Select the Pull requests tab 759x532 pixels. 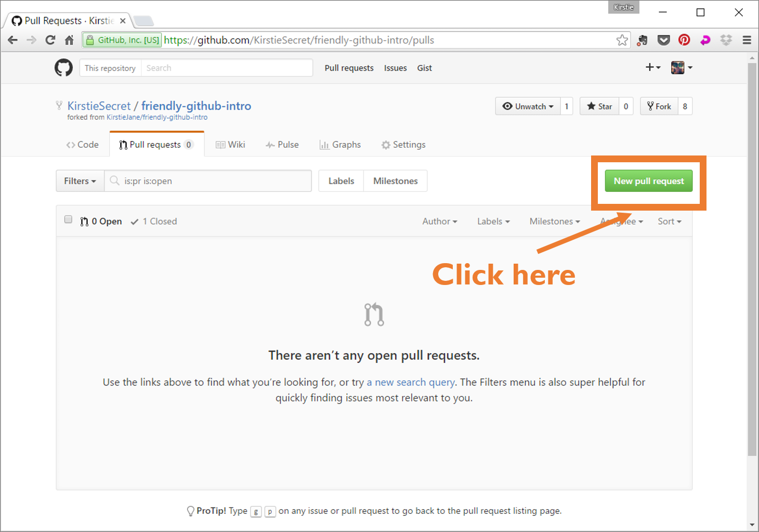[x=156, y=145]
